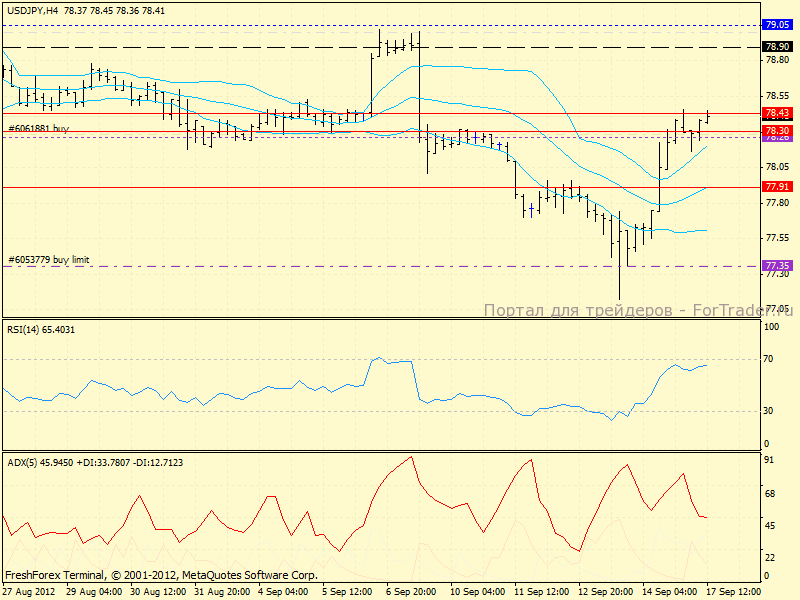Click the RSI 70 level on scale
This screenshot has height=600, width=800.
(771, 358)
